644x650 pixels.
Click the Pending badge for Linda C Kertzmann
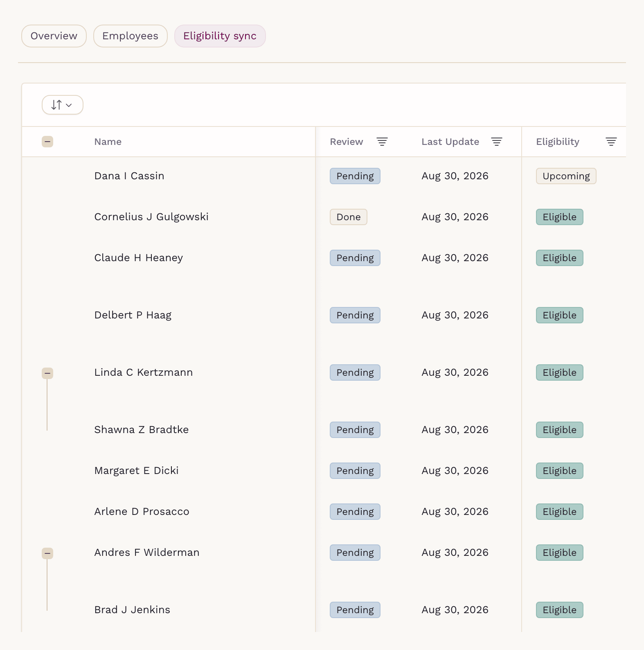355,372
